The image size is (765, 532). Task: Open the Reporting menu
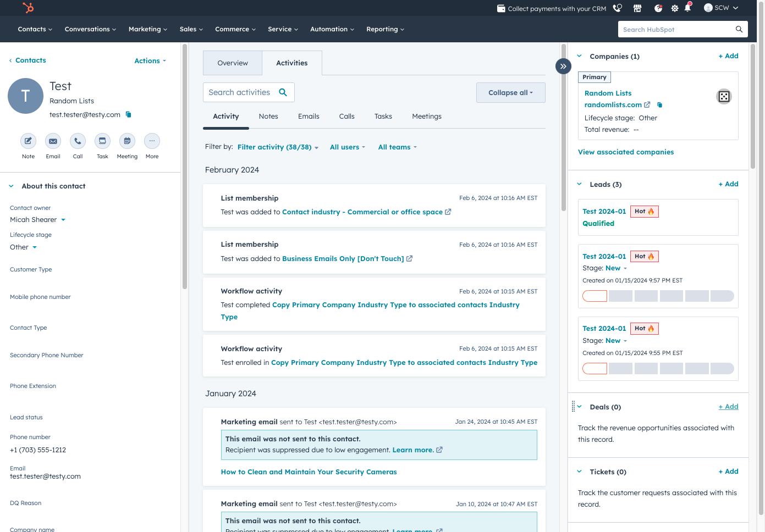(386, 29)
